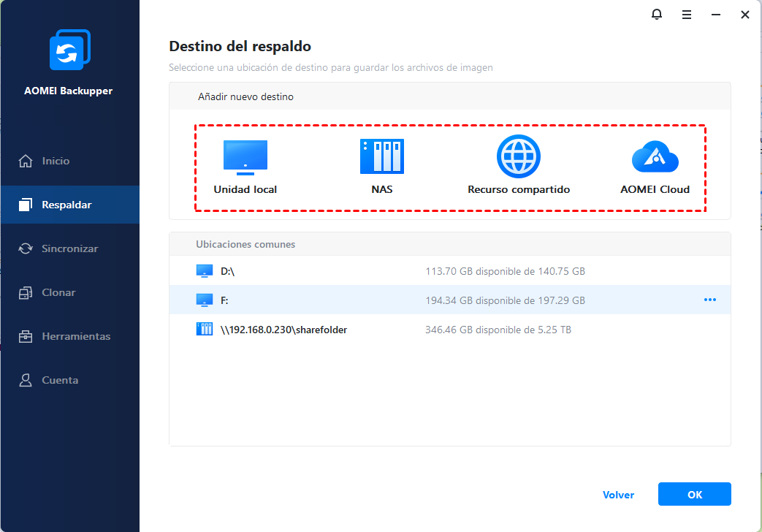Screen dimensions: 762x532
Task: Open notifications bell icon
Action: click(656, 15)
